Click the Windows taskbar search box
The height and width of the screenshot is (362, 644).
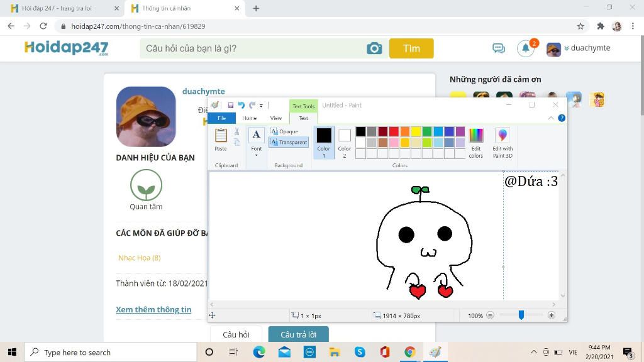[111, 352]
